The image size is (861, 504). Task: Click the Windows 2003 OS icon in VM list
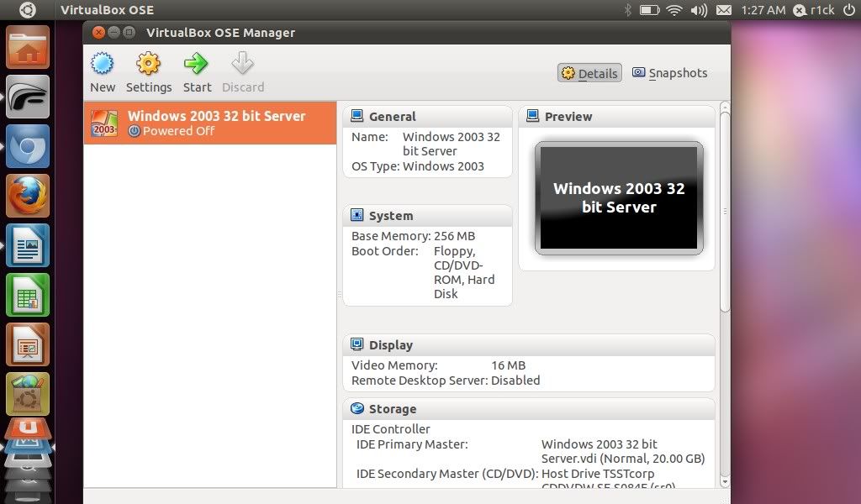click(104, 123)
